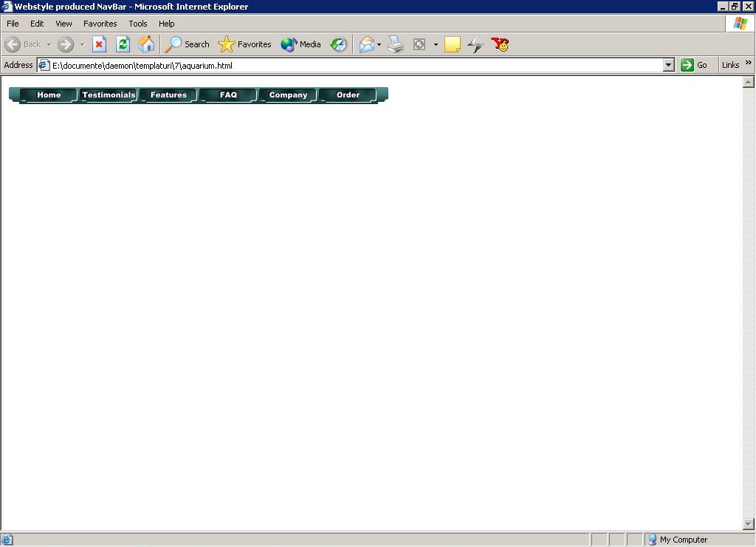
Task: Open the Favorites pane from toolbar
Action: [x=245, y=44]
